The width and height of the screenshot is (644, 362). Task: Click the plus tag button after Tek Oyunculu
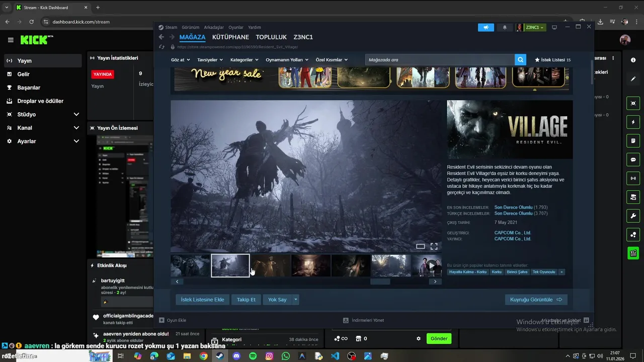pyautogui.click(x=561, y=272)
